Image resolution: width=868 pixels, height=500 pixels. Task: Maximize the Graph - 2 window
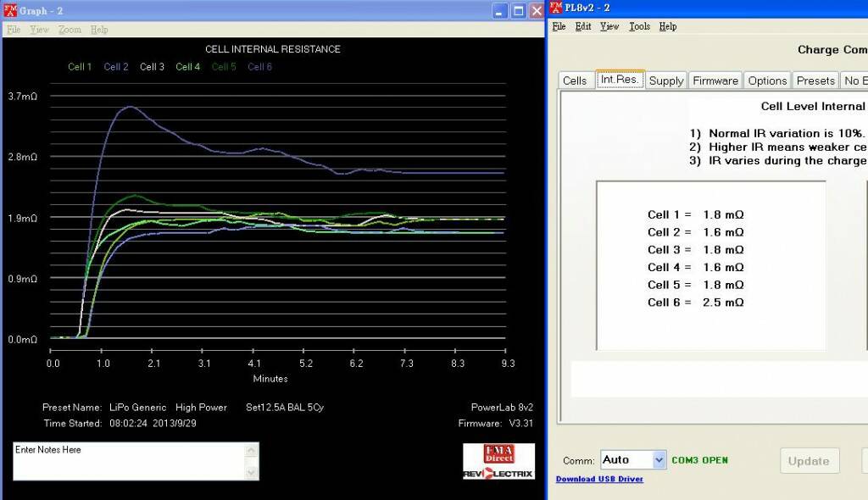pyautogui.click(x=518, y=10)
